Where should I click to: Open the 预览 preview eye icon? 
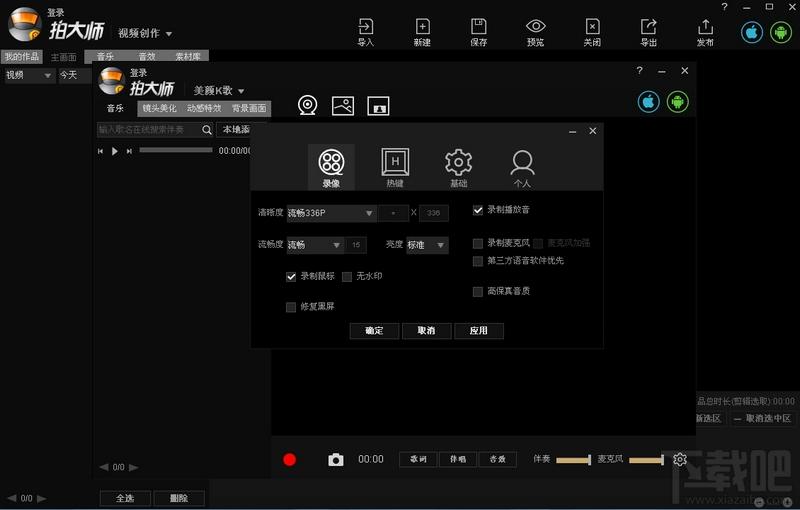535,32
